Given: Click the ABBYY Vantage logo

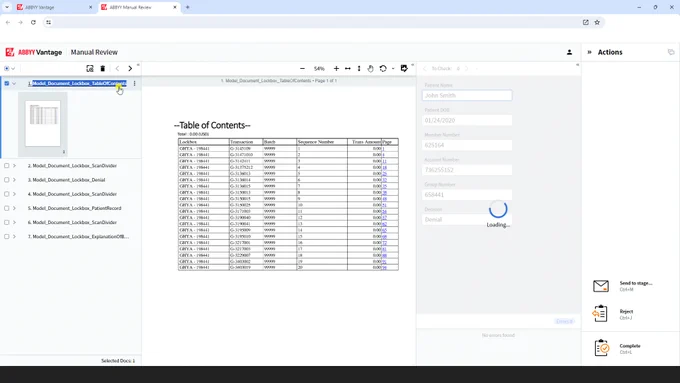Looking at the screenshot, I should tap(34, 52).
